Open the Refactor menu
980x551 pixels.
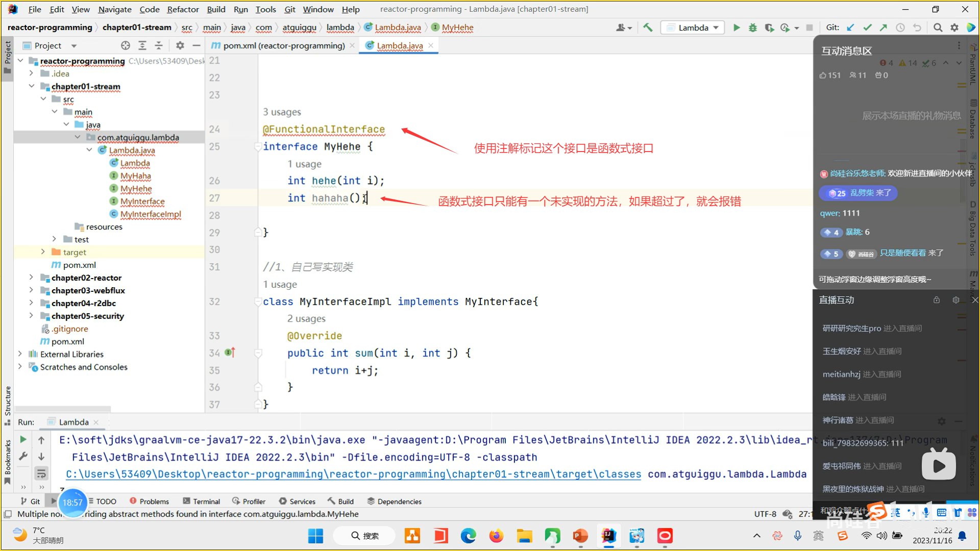tap(183, 9)
